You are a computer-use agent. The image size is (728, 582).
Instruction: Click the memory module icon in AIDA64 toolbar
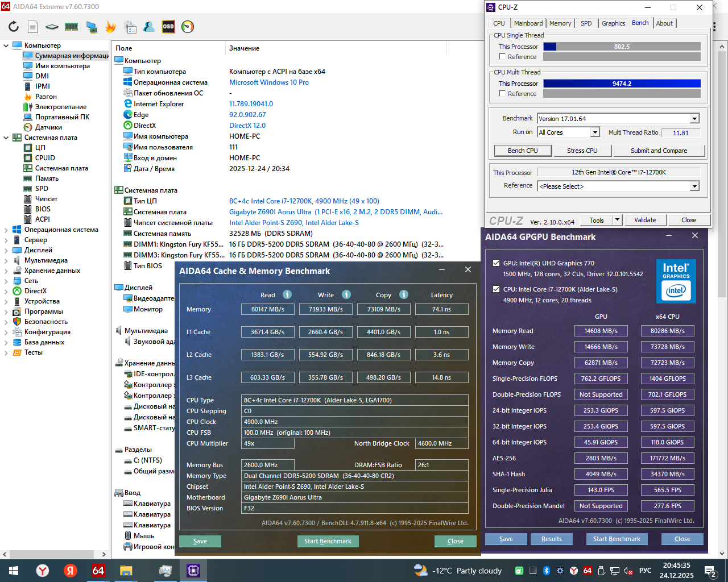(x=72, y=27)
